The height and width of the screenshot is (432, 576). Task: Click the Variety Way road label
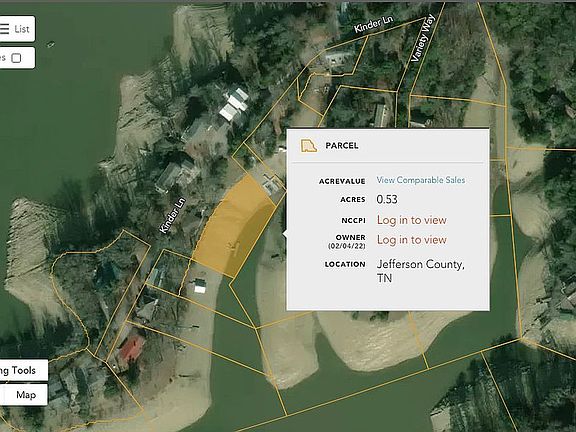point(423,38)
